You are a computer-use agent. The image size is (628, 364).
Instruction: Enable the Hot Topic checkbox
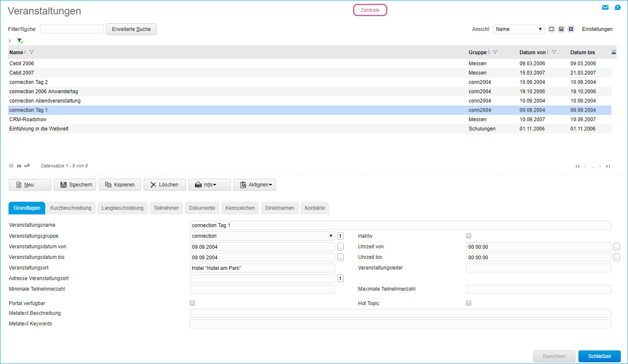[x=469, y=303]
